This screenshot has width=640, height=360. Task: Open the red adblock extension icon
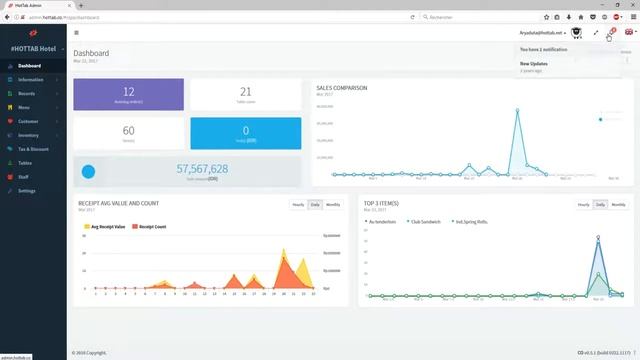617,17
